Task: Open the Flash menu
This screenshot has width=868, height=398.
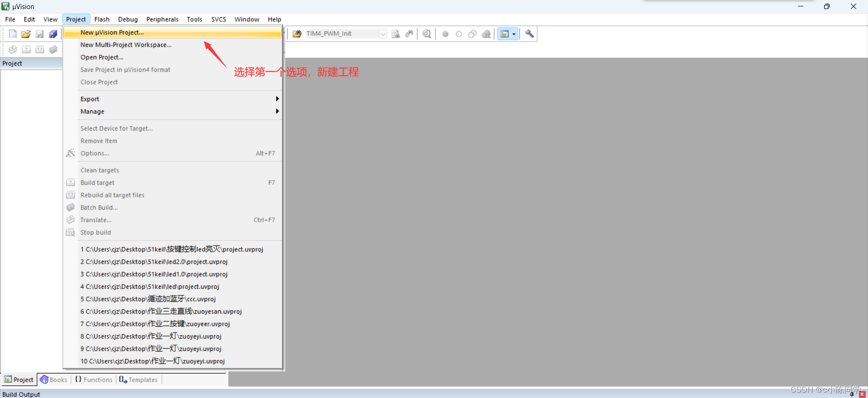Action: [x=102, y=19]
